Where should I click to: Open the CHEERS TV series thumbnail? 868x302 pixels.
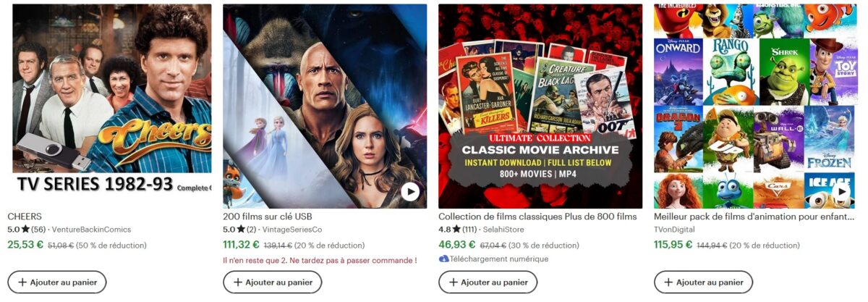click(x=112, y=106)
